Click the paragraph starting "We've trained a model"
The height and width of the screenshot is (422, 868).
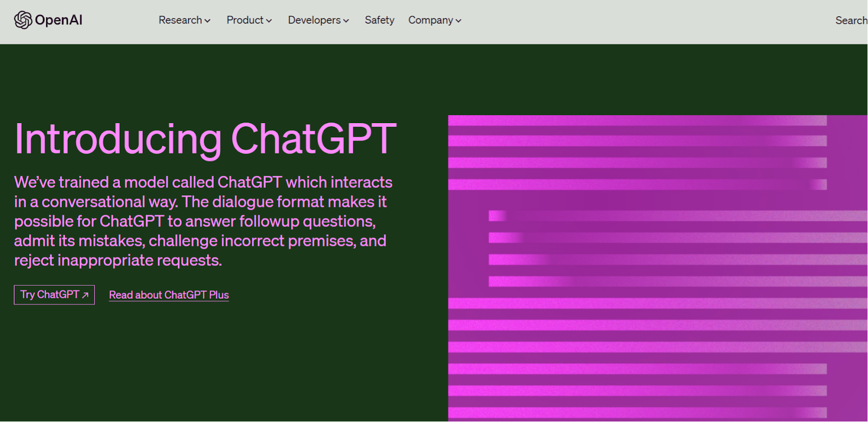pyautogui.click(x=203, y=221)
